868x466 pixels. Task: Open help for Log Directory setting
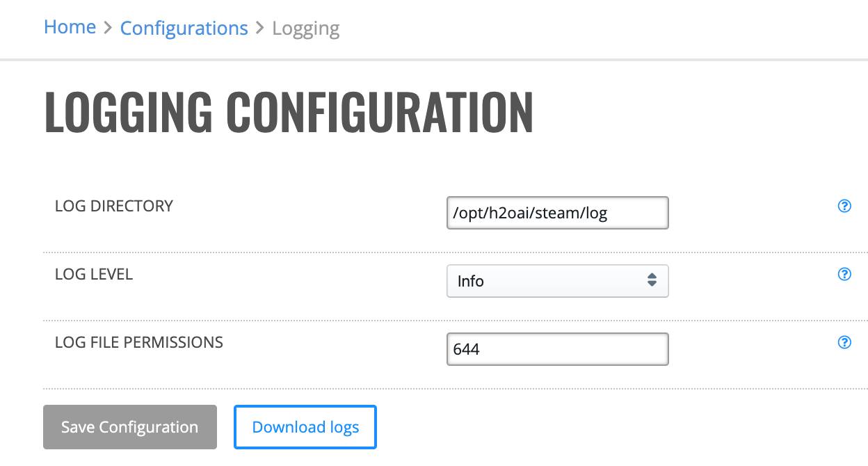click(x=844, y=206)
